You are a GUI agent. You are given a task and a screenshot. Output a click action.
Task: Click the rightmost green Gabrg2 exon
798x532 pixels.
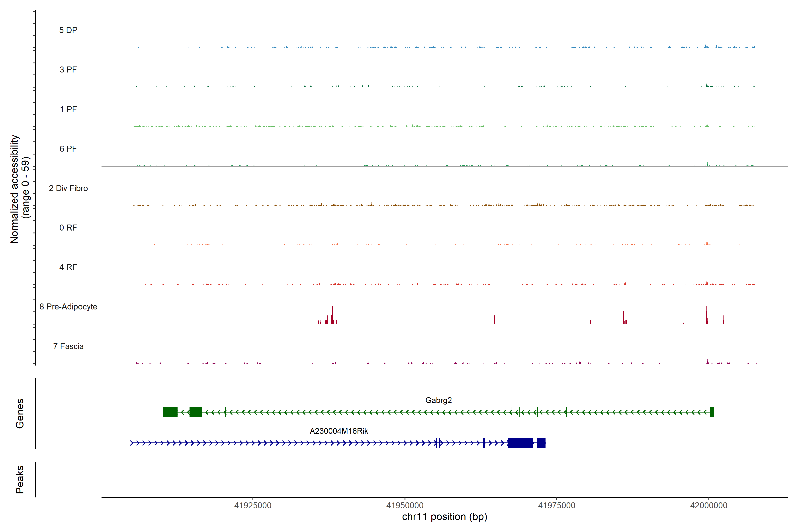[x=712, y=412]
